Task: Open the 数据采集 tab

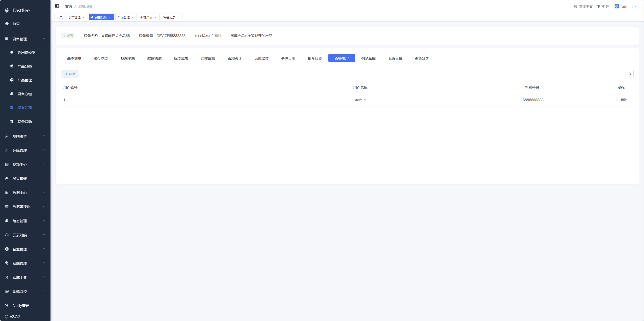Action: [x=127, y=58]
